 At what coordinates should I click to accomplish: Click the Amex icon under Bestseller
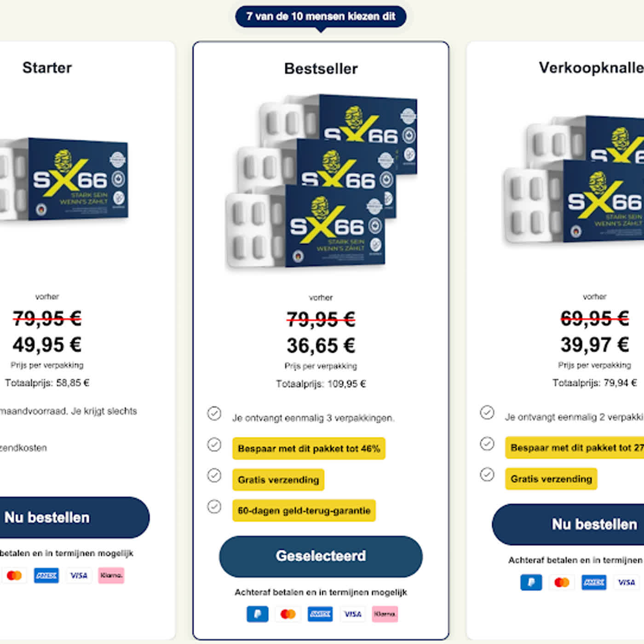pyautogui.click(x=320, y=614)
